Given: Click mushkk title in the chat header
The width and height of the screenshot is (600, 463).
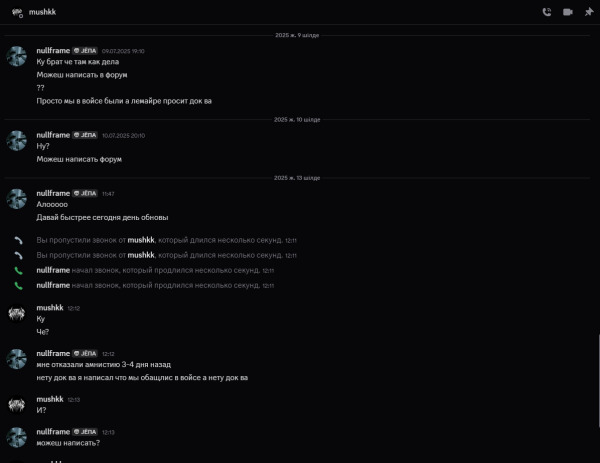Looking at the screenshot, I should (x=42, y=12).
